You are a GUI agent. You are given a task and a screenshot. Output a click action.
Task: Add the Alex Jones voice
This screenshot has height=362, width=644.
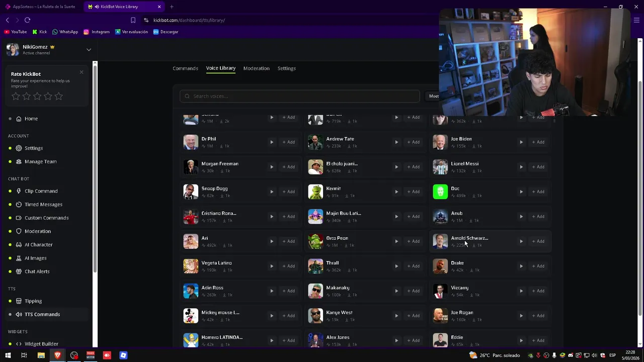pos(413,340)
